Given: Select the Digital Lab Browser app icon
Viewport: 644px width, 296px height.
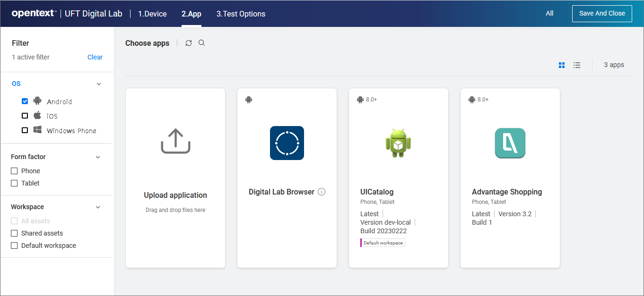Looking at the screenshot, I should 287,143.
